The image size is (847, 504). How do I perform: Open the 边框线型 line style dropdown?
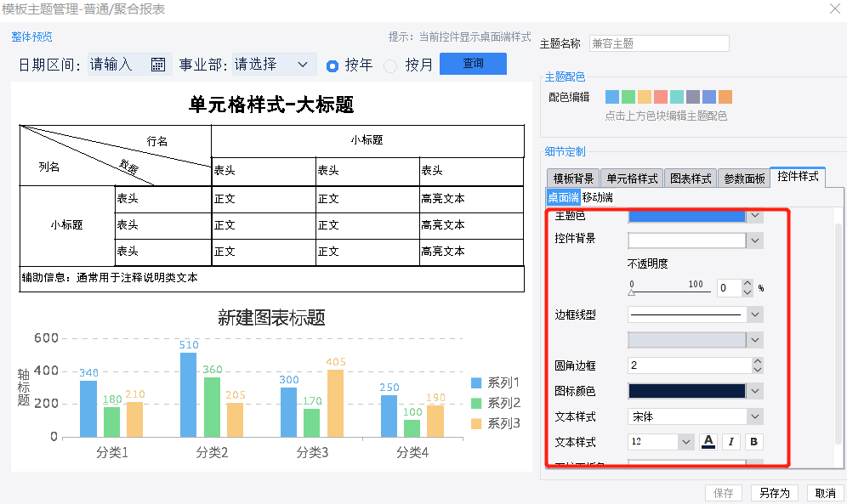click(x=754, y=314)
